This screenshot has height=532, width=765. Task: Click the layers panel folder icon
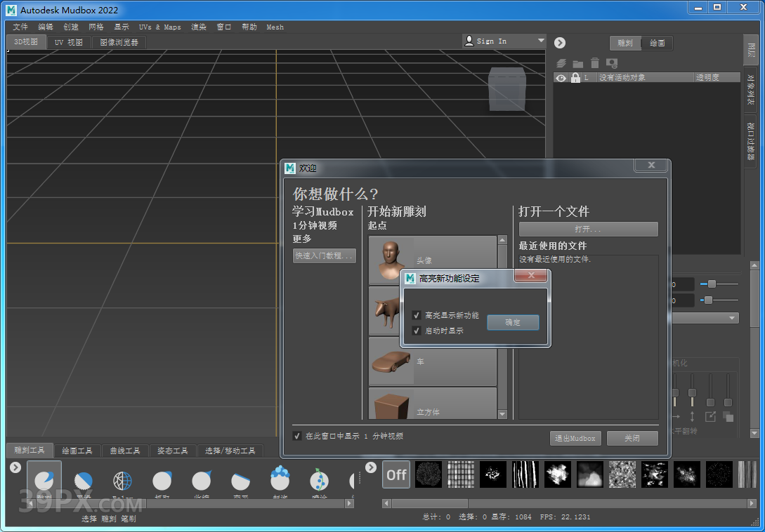(577, 63)
